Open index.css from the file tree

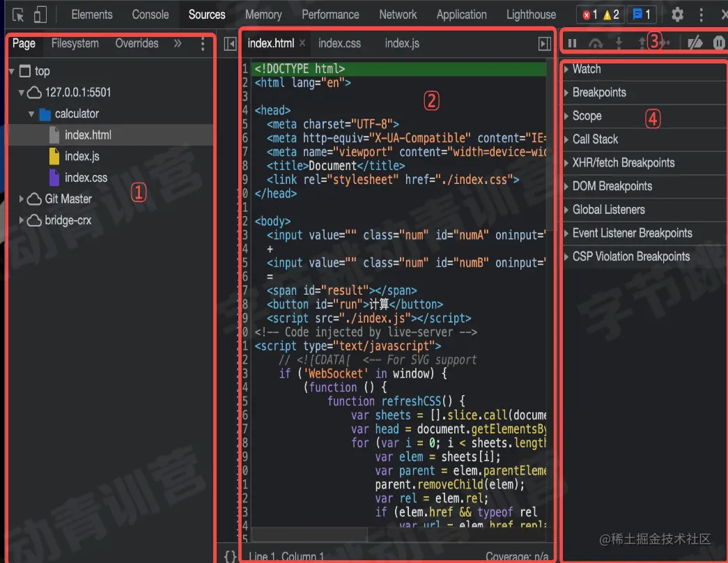point(86,178)
